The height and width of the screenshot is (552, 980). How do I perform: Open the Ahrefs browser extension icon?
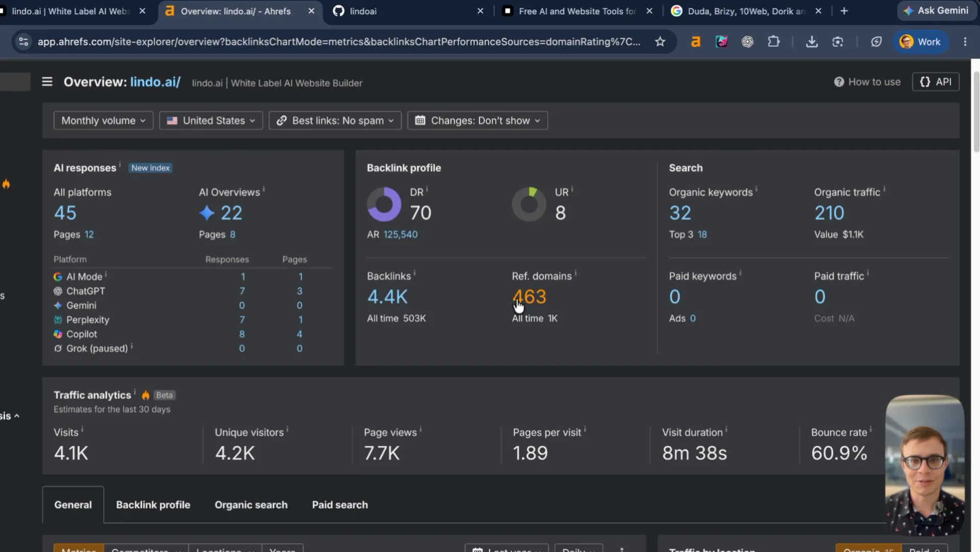[695, 42]
